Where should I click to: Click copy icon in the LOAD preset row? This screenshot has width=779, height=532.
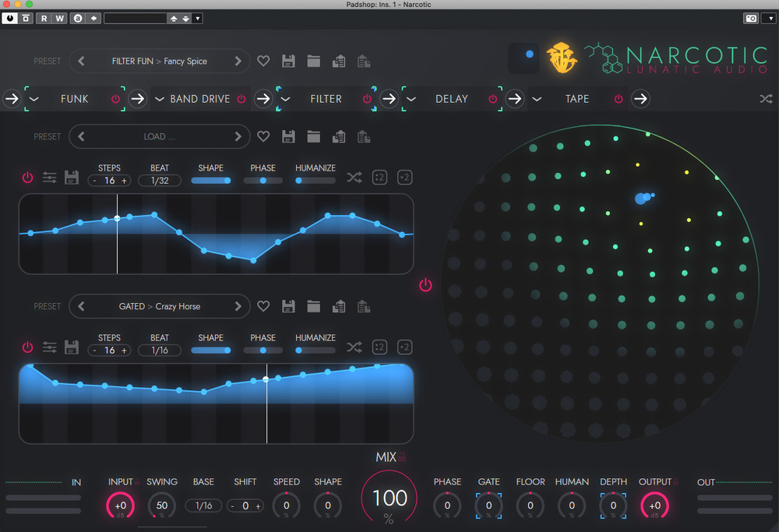coord(339,136)
